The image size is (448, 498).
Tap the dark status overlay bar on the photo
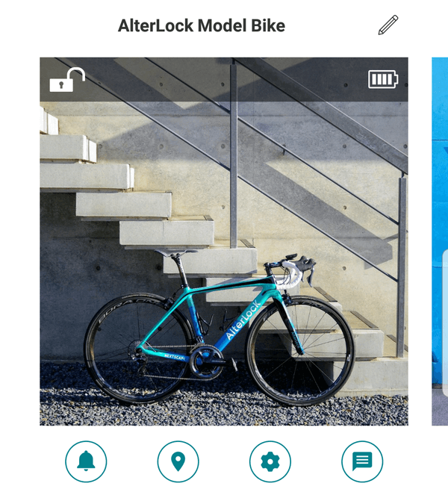(x=224, y=79)
